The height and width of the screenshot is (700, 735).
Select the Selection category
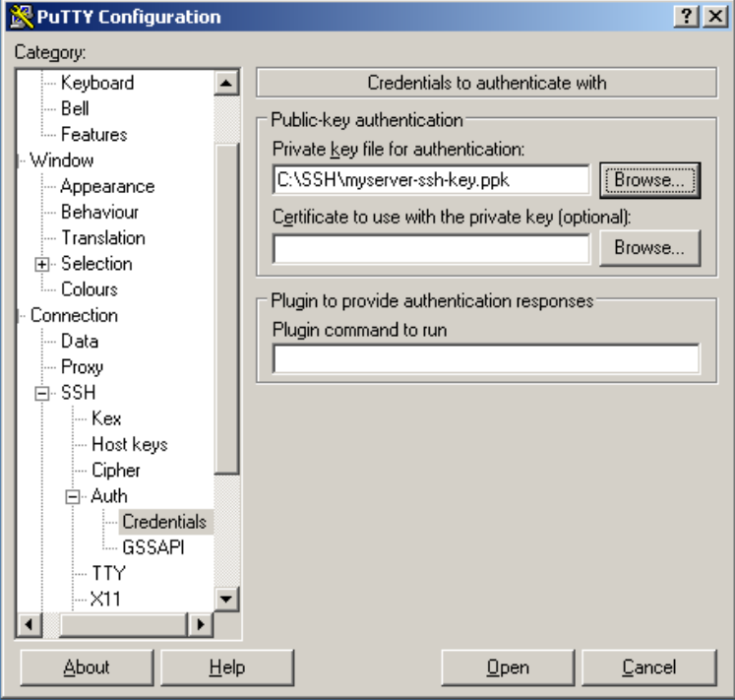(x=96, y=263)
